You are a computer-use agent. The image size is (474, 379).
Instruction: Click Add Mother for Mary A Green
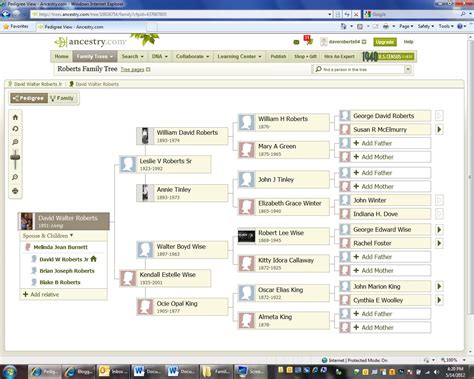coord(385,157)
